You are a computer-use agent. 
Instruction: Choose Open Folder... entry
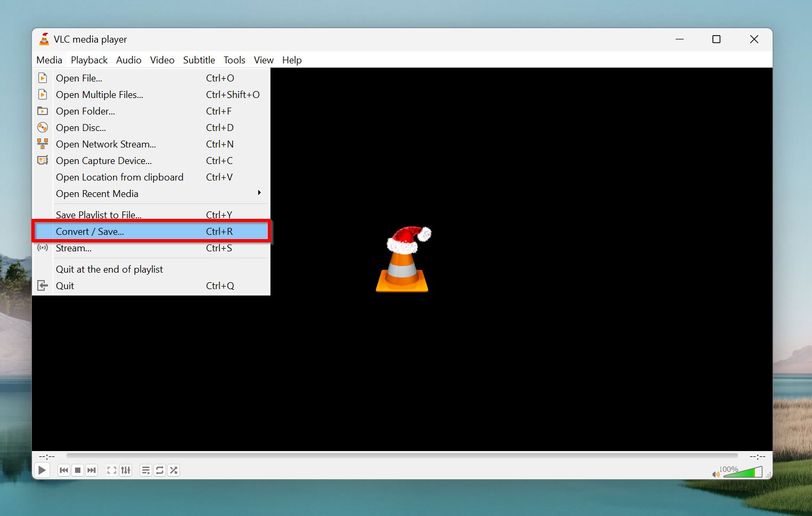pos(151,111)
